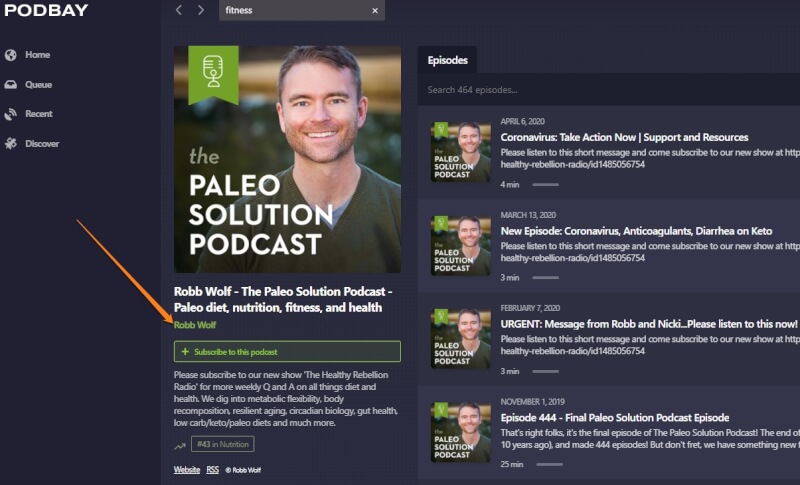Click the © Robb Wolf copyright text
Screen dimensions: 800x485
243,470
